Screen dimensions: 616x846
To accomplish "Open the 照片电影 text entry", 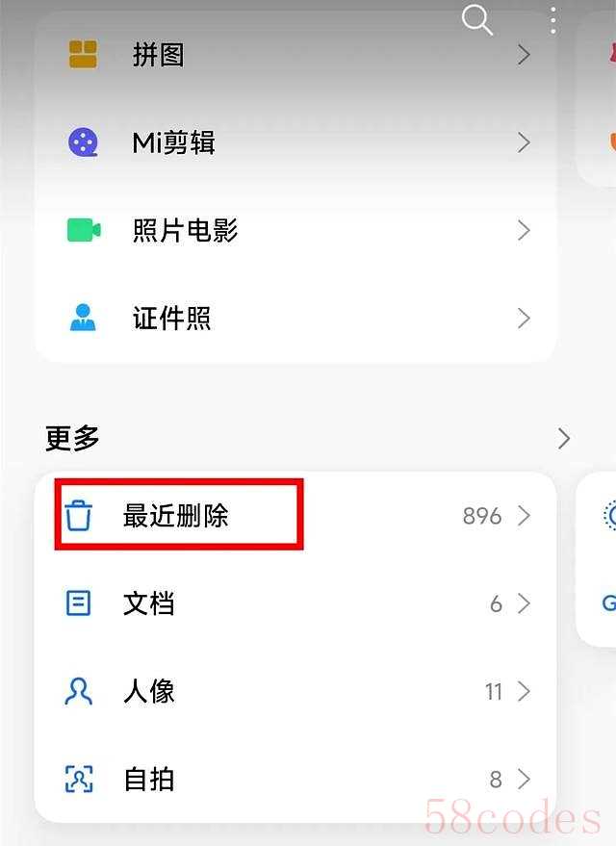I will 185,230.
